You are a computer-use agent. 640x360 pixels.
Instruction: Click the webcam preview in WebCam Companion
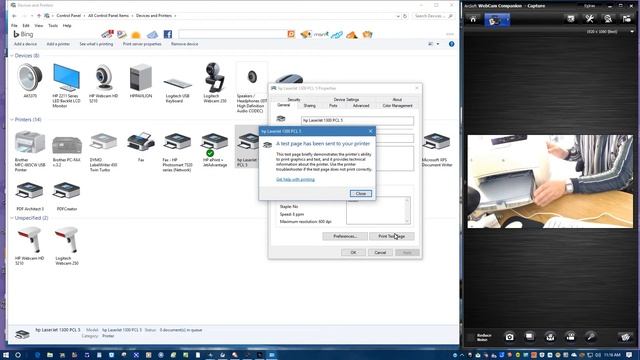tap(550, 181)
